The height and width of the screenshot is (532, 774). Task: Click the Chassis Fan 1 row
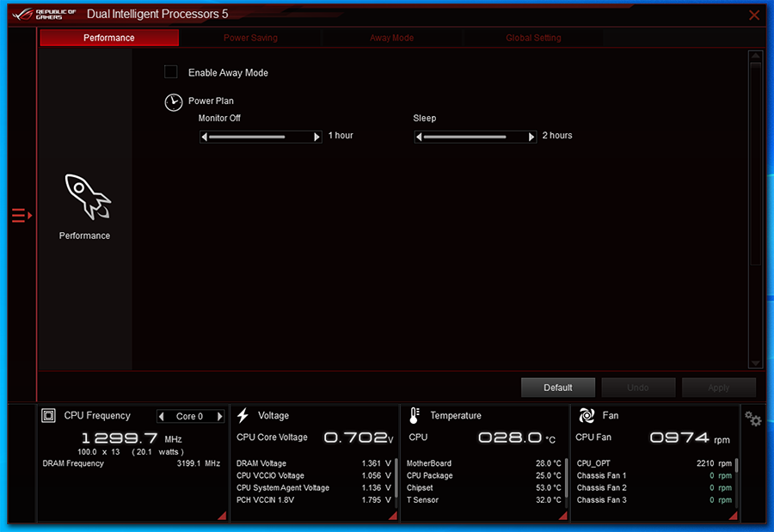click(654, 476)
